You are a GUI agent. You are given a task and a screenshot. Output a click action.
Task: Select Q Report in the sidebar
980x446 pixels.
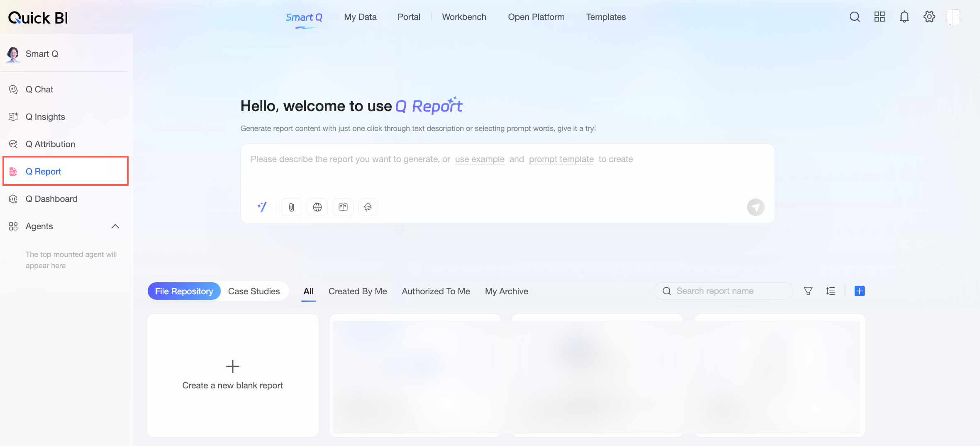[66, 171]
